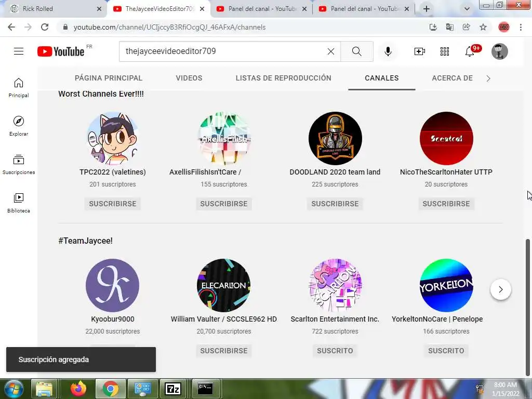Click the YouTube logo
The image size is (532, 399).
(x=61, y=51)
